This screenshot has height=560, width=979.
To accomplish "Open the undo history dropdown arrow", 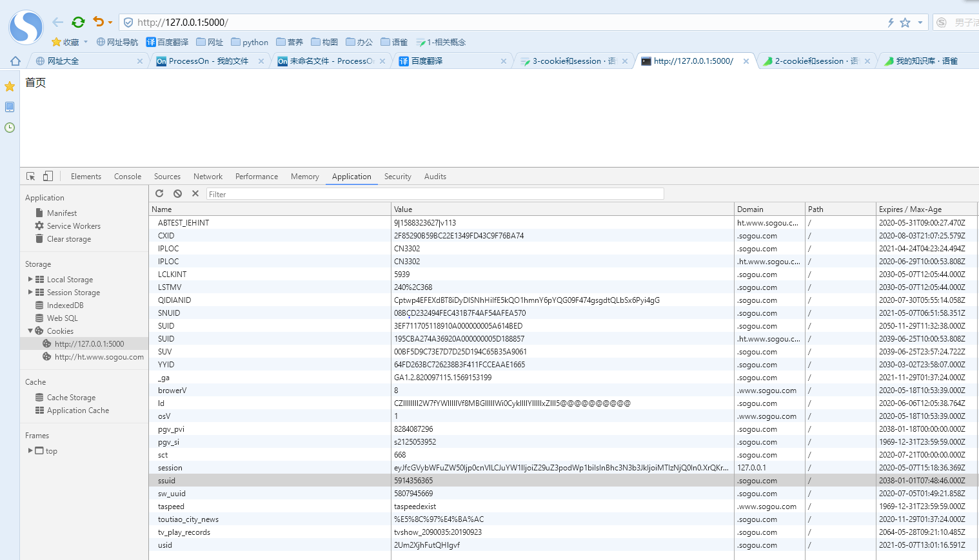I will (110, 23).
